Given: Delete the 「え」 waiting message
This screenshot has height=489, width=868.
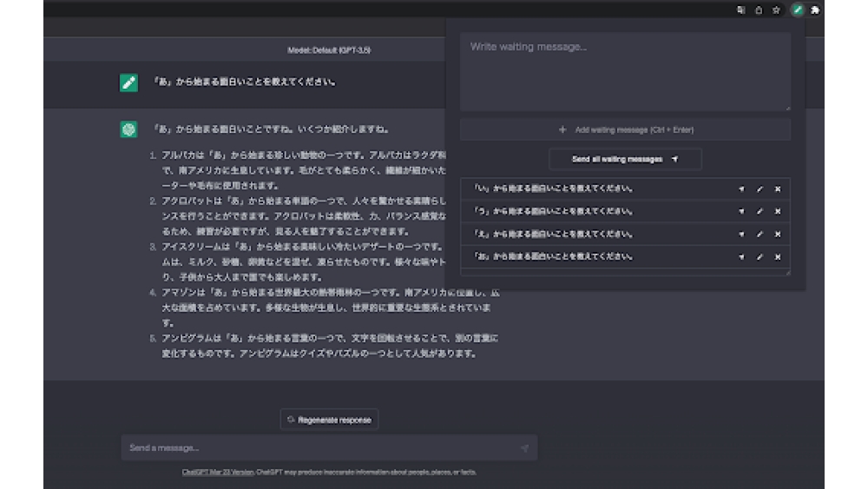Looking at the screenshot, I should coord(778,235).
